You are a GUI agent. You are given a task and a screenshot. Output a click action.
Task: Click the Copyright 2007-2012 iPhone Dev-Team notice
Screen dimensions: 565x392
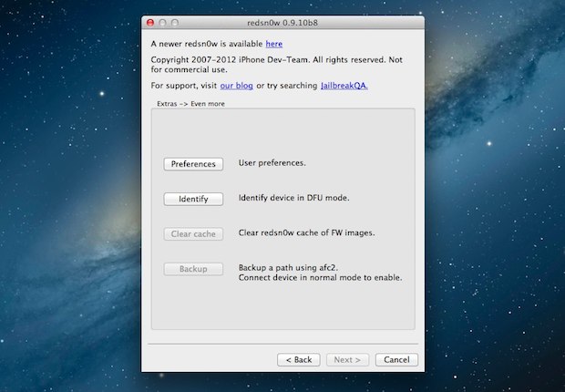[x=277, y=65]
